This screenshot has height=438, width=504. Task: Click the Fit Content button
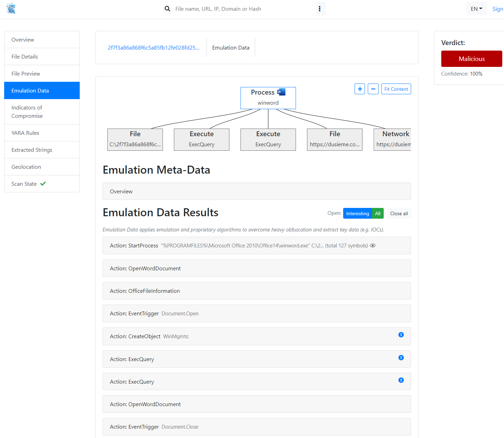(396, 89)
